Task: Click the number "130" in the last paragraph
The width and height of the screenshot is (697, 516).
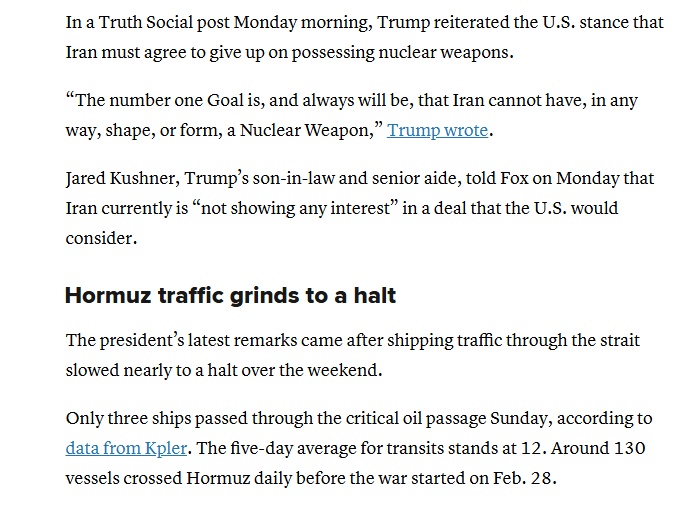Action: pyautogui.click(x=629, y=448)
